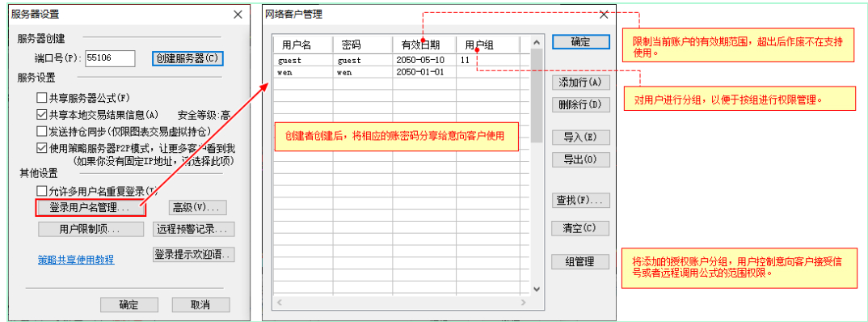Screen dimensions: 868x322
Task: Sort by 有效日期 column header
Action: pos(424,44)
